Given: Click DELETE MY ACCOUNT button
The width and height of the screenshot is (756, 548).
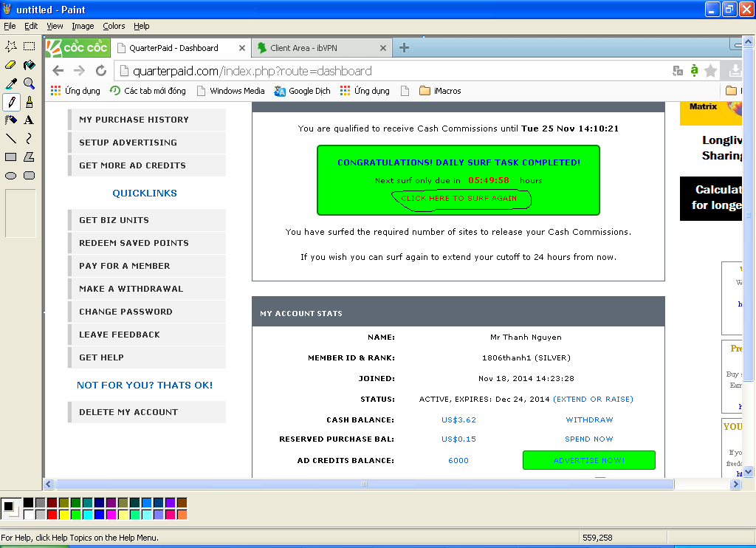Looking at the screenshot, I should 147,412.
